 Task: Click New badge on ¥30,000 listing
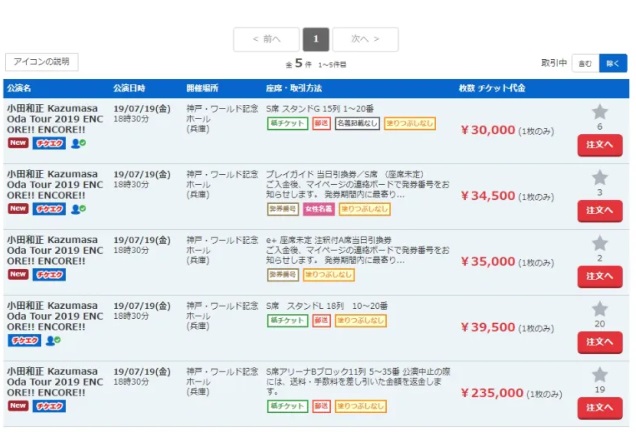tap(18, 143)
